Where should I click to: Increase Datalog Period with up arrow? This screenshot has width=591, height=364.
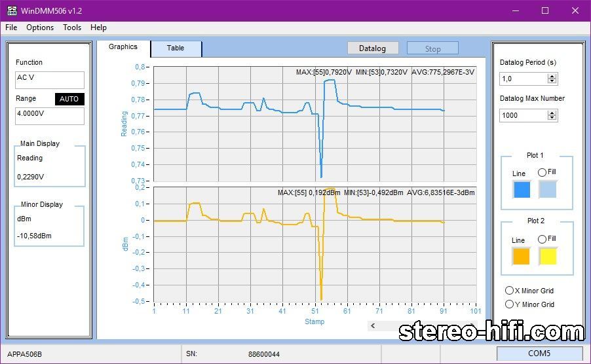point(552,76)
